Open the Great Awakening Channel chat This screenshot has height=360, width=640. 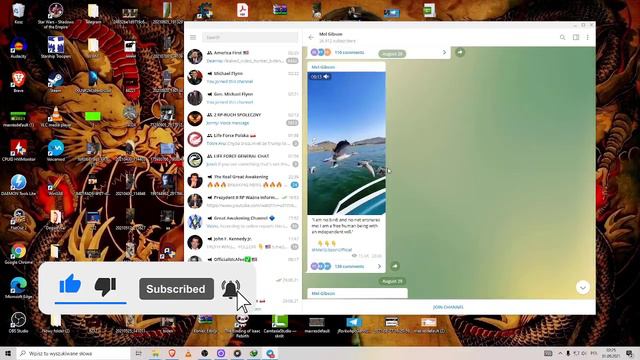pos(243,222)
